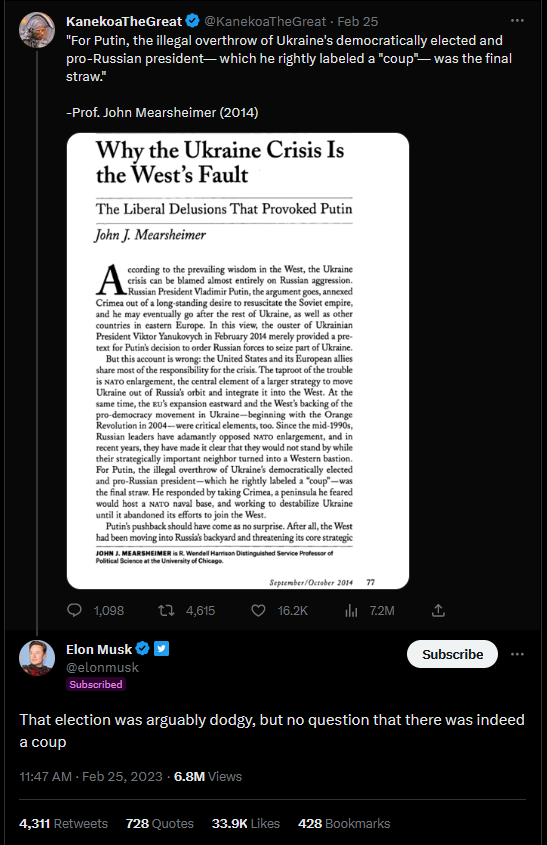View the 33.9K Likes list
547x845 pixels.
tap(246, 823)
